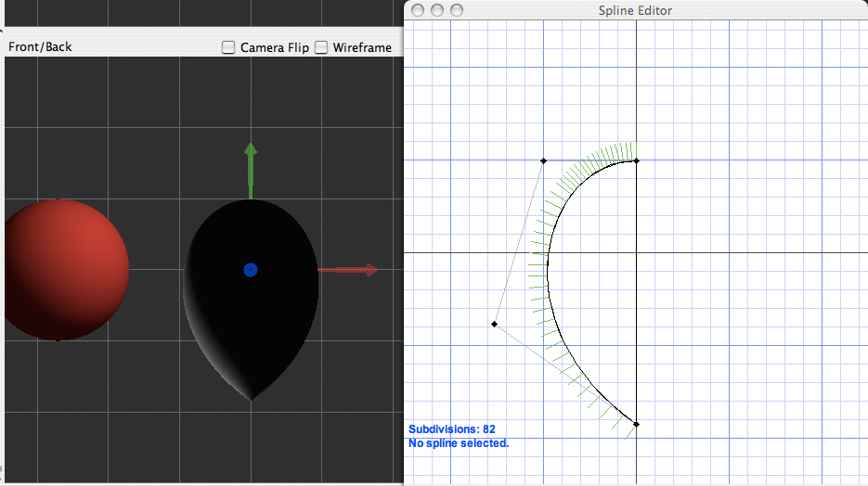The image size is (868, 486).
Task: Select the leftmost spline control point
Action: [x=494, y=324]
